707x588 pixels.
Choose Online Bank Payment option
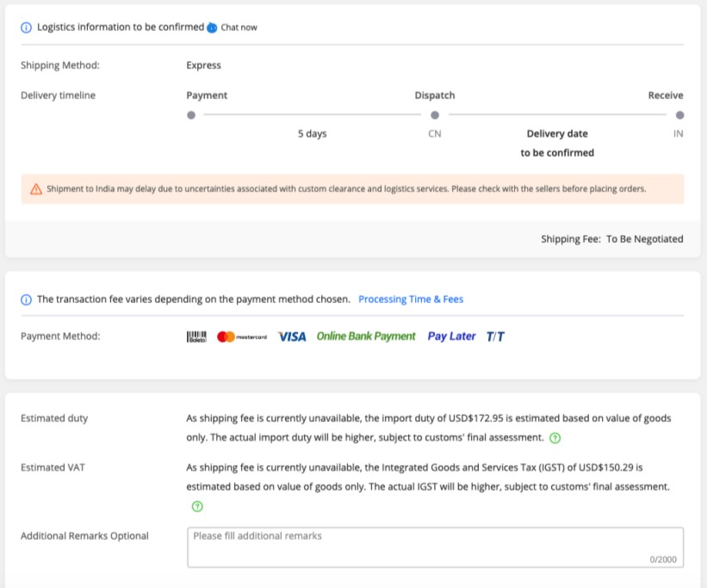coord(366,337)
